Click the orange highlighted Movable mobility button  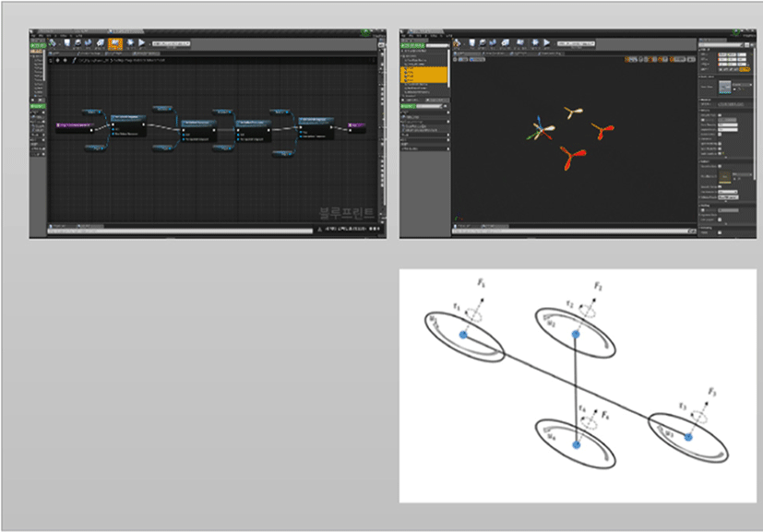click(745, 69)
